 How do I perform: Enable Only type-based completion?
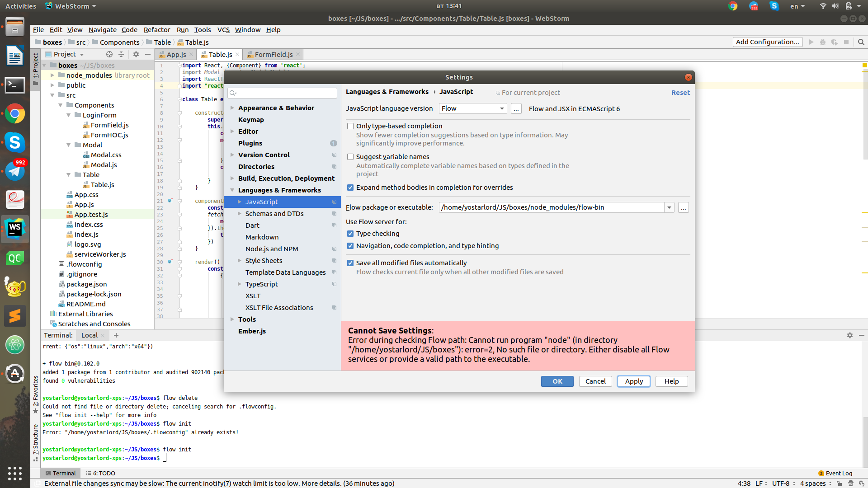[x=350, y=126]
